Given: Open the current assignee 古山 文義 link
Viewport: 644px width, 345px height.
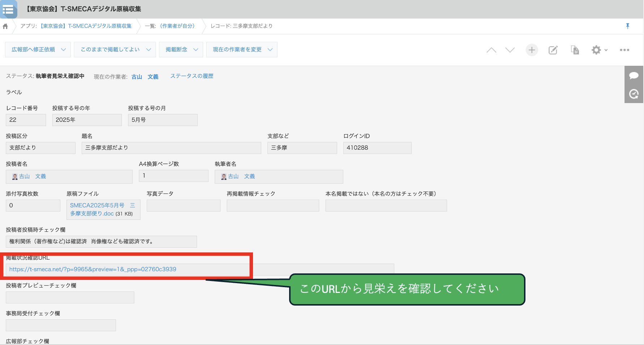Looking at the screenshot, I should (x=145, y=77).
